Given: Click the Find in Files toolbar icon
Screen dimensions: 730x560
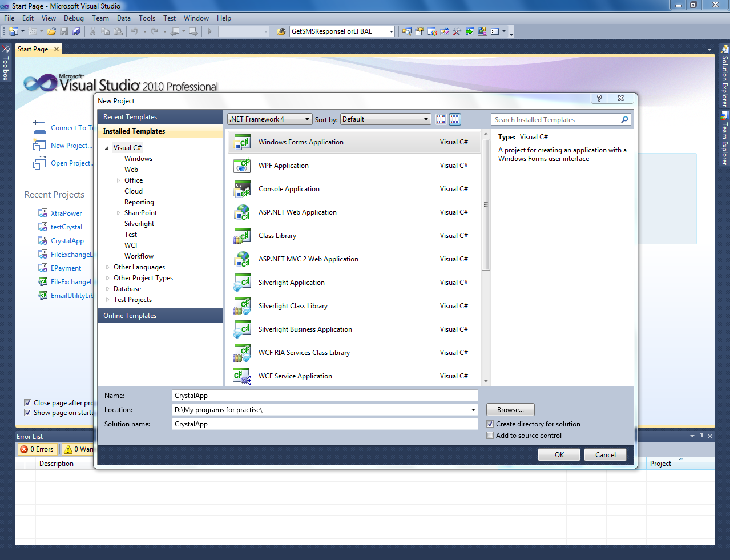Looking at the screenshot, I should coord(281,31).
